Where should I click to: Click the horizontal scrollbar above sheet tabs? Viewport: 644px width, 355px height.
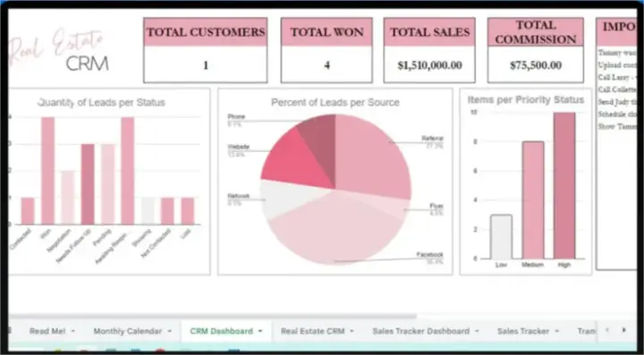click(213, 317)
